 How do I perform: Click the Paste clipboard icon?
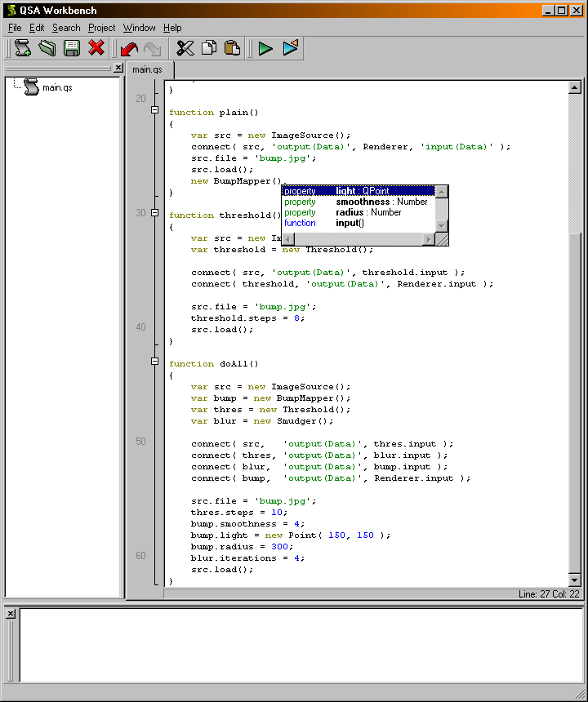[232, 48]
